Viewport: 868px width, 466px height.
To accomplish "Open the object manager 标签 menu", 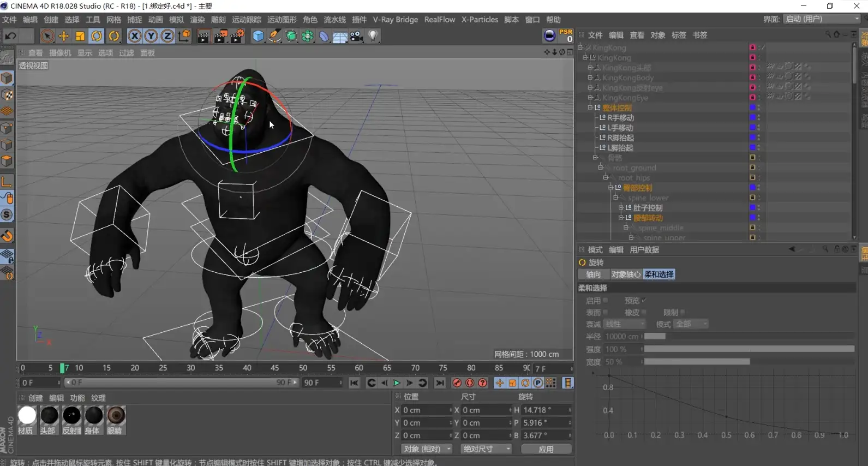I will [x=679, y=35].
